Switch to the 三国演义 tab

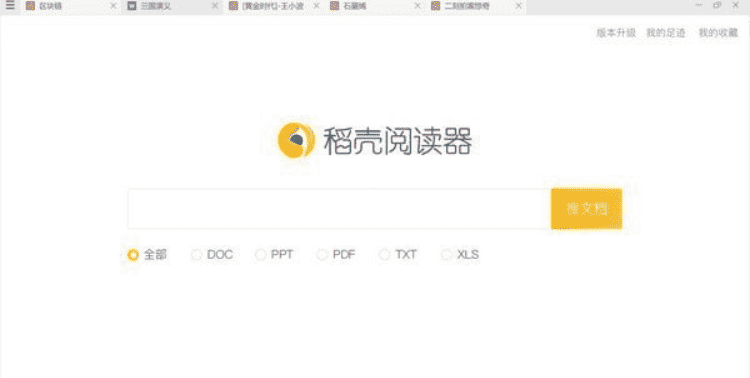(172, 6)
